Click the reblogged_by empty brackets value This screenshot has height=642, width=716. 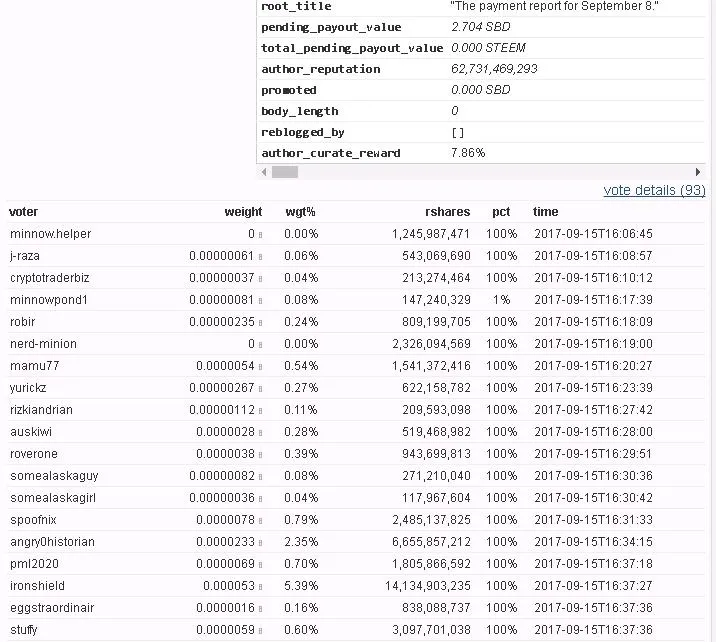pyautogui.click(x=458, y=132)
